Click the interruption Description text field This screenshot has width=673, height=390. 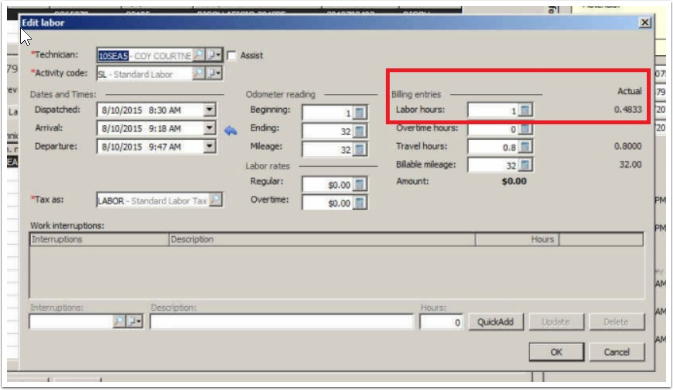coord(282,322)
